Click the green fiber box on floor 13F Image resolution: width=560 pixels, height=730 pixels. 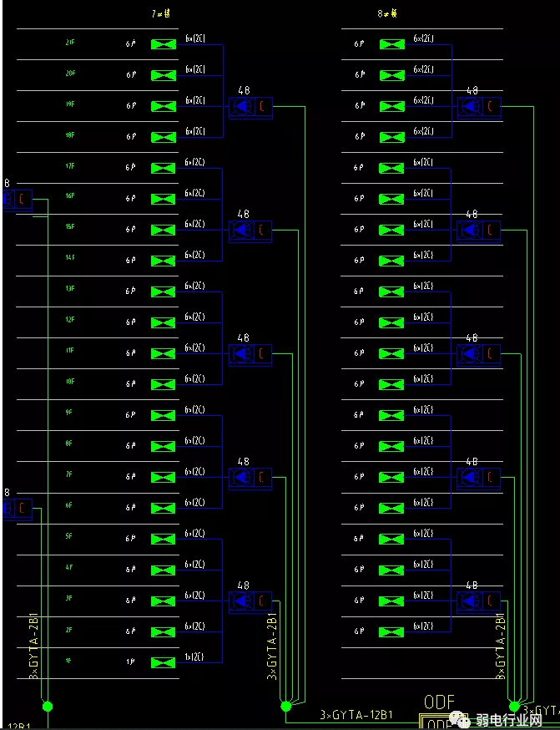pyautogui.click(x=164, y=291)
